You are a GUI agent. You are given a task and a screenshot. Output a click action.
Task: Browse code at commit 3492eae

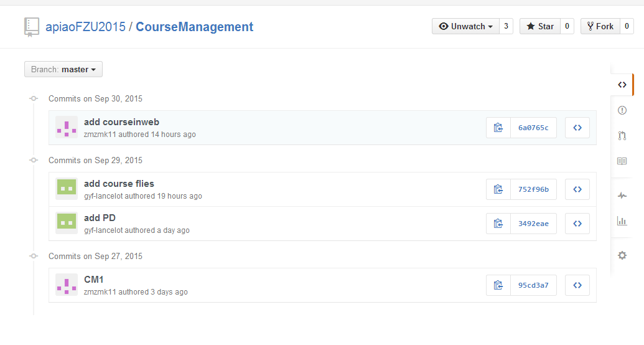point(577,224)
